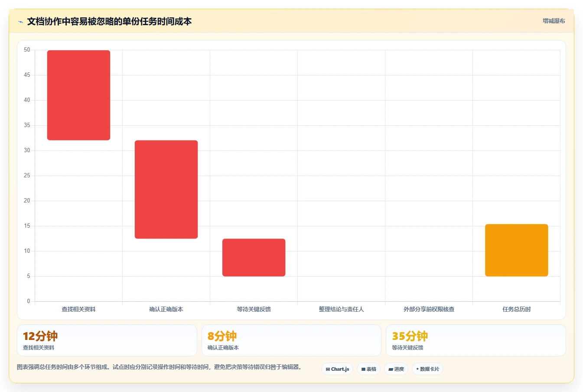The width and height of the screenshot is (583, 392).
Task: Click the red bar for 确认正确版本
Action: tap(166, 189)
